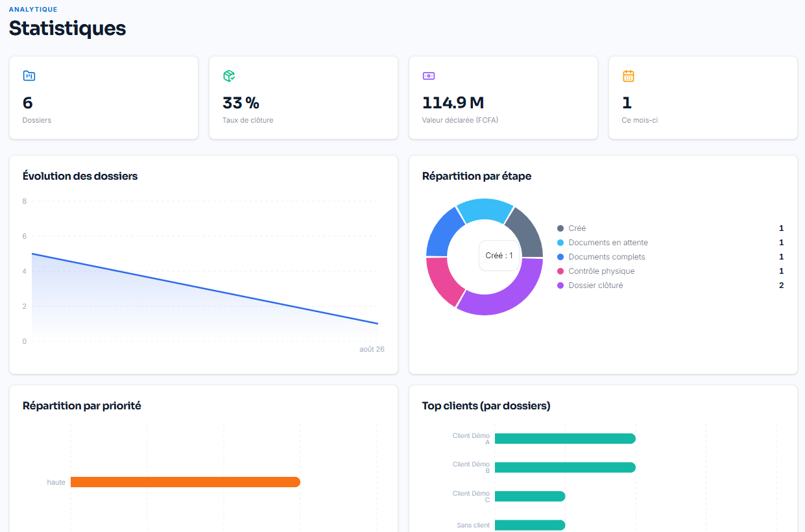Click the purple banknote icon for Valeur déclarée

pyautogui.click(x=428, y=76)
